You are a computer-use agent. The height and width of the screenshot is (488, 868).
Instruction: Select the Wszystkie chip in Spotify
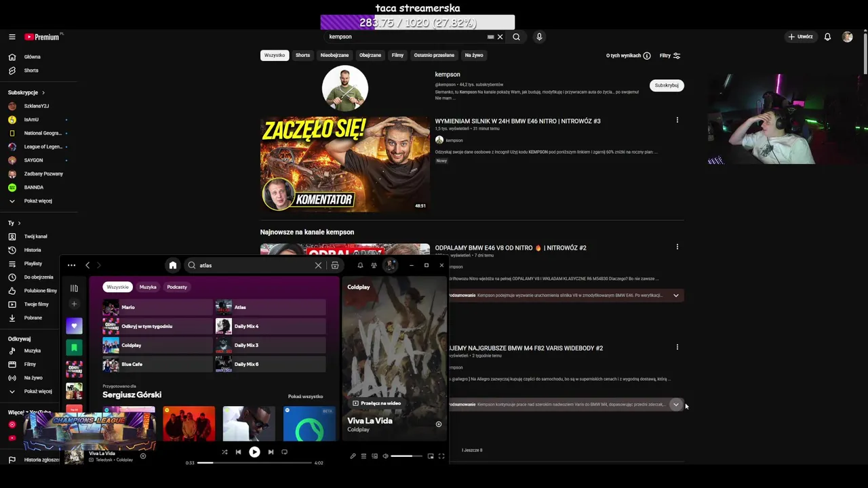[x=117, y=287]
